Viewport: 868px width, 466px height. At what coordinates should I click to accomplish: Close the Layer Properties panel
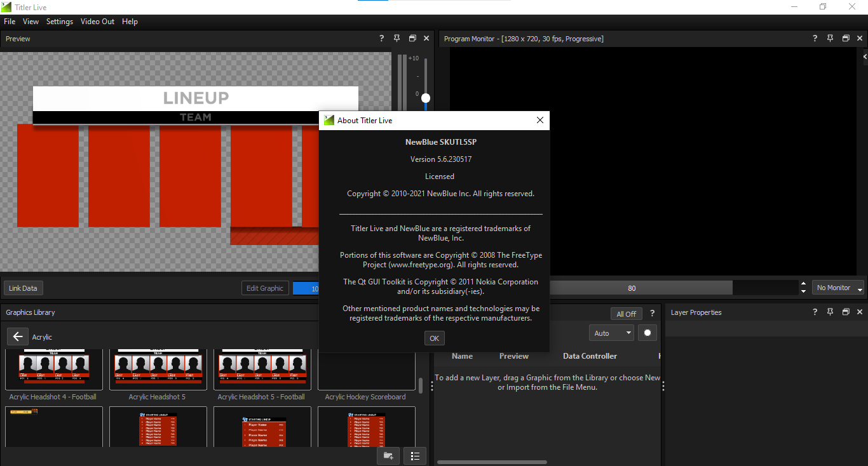click(x=860, y=312)
